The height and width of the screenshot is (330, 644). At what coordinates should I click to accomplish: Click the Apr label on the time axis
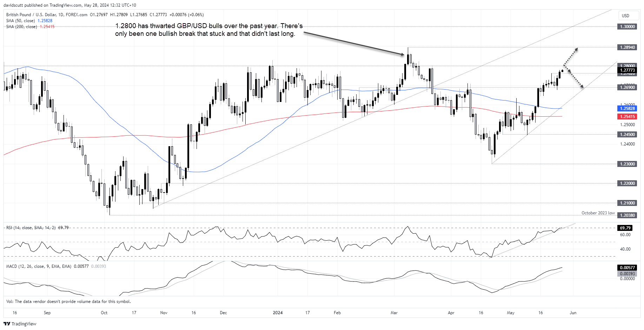[x=451, y=313]
